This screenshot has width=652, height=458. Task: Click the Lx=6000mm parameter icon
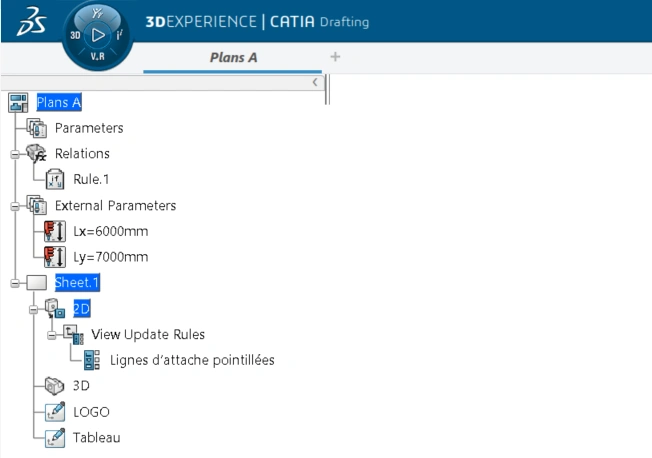(x=56, y=232)
